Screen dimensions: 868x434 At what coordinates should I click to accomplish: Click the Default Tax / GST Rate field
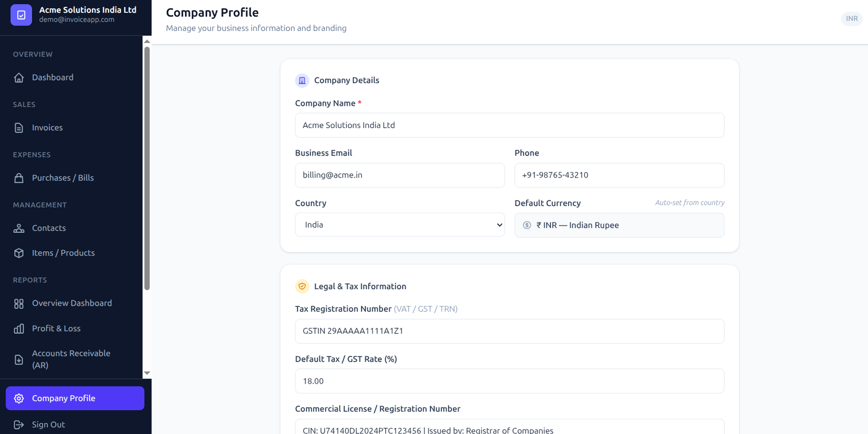pos(509,381)
